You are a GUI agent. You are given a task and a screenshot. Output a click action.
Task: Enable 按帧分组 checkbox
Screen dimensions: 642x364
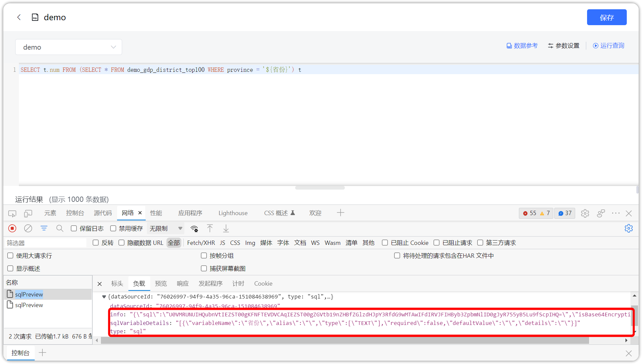point(204,255)
